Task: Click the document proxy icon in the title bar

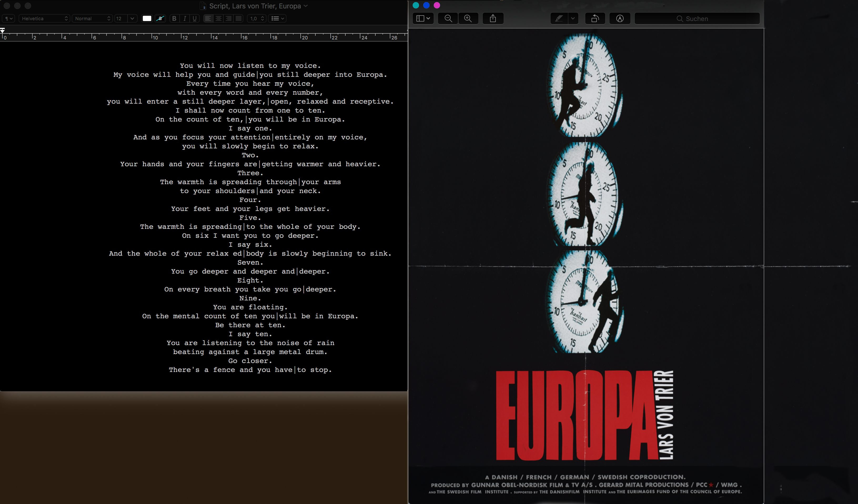Action: (203, 6)
